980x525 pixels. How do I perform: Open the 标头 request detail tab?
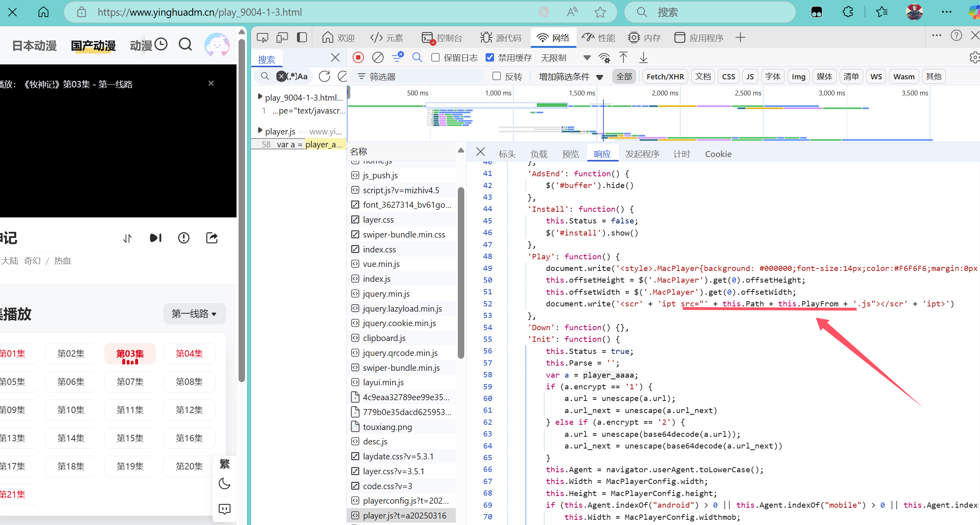(x=506, y=154)
